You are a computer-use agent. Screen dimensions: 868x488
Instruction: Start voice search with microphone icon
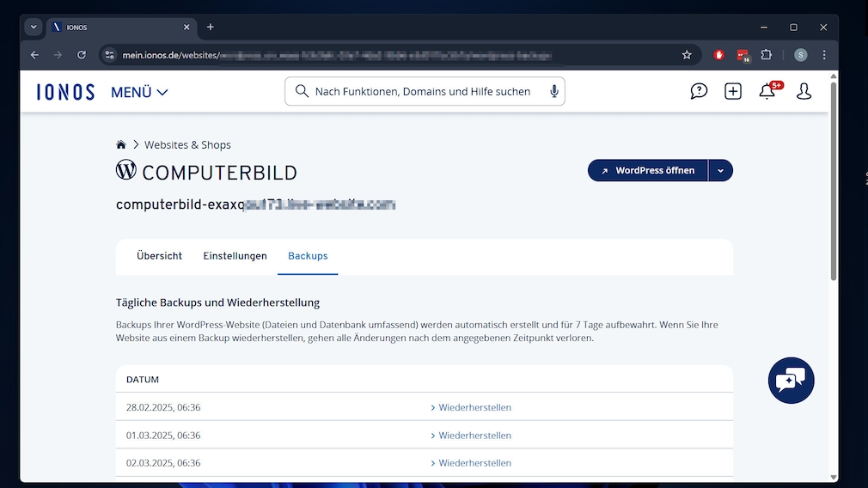554,91
